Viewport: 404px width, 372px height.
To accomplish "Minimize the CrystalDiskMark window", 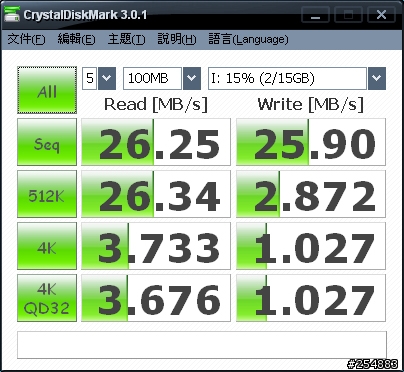I will click(x=315, y=15).
